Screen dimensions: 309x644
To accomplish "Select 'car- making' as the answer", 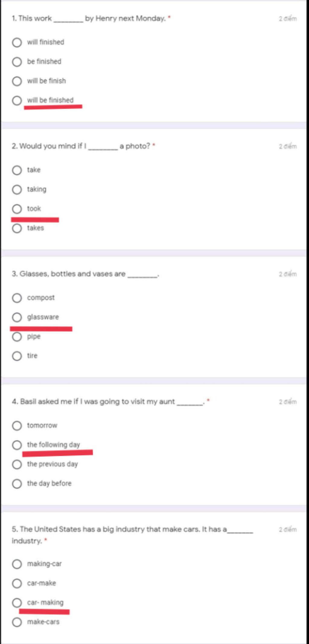I will (x=17, y=603).
